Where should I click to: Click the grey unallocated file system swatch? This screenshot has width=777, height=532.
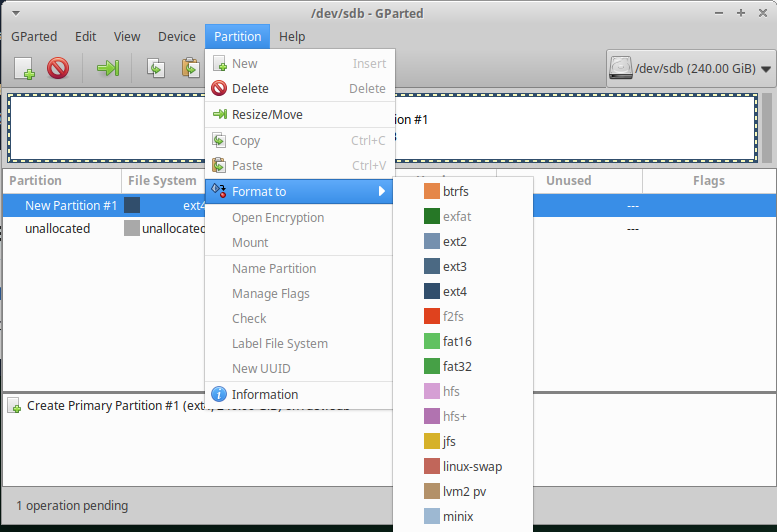[x=132, y=228]
